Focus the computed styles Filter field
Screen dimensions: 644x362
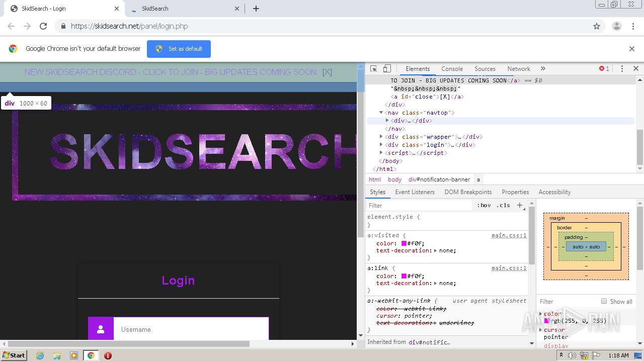[567, 302]
